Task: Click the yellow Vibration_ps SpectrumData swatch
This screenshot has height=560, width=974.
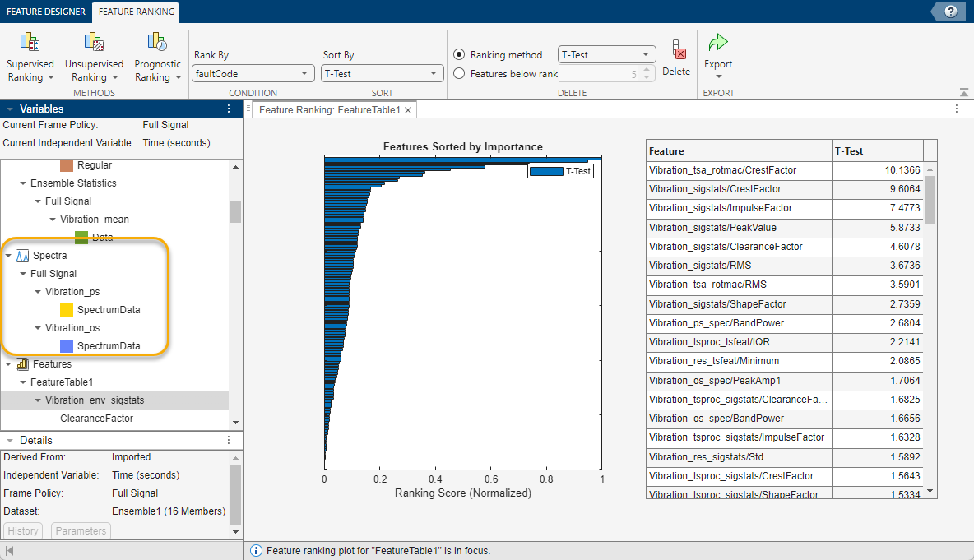Action: point(67,310)
